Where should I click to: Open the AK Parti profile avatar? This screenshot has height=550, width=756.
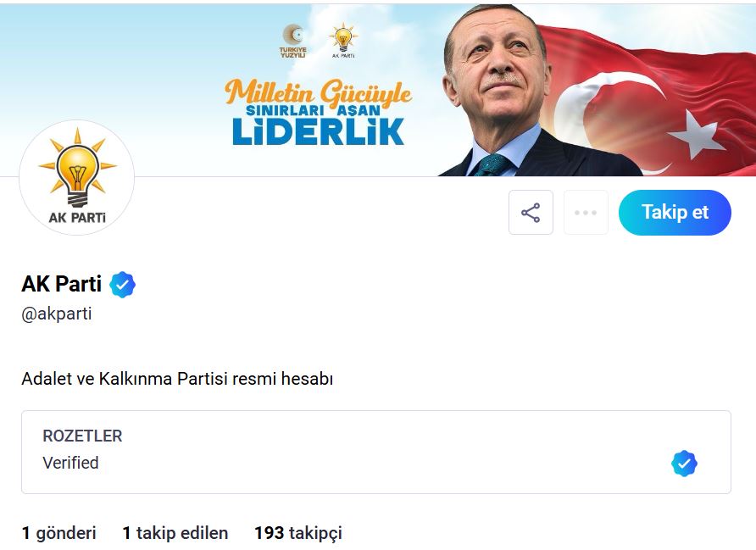(x=76, y=177)
